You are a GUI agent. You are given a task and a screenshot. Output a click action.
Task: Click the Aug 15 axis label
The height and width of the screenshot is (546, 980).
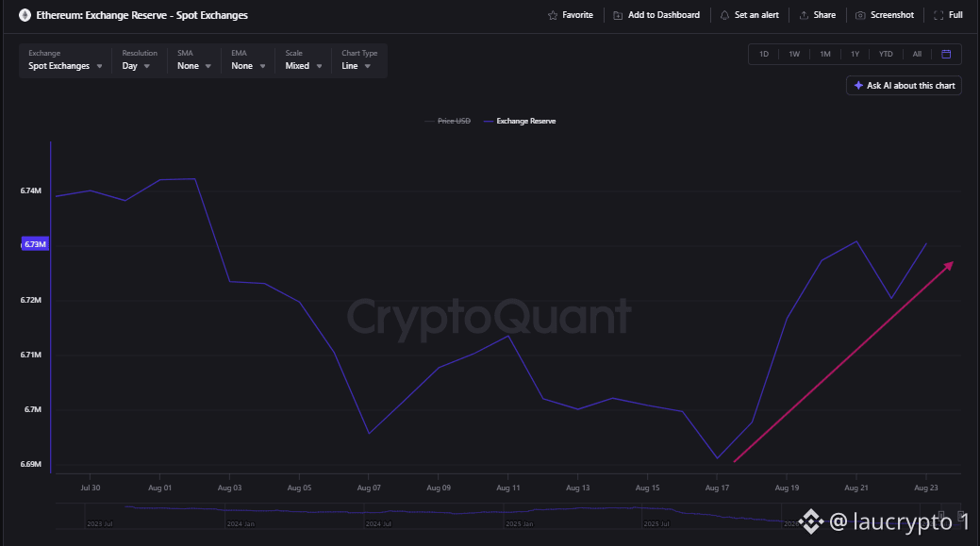click(647, 488)
